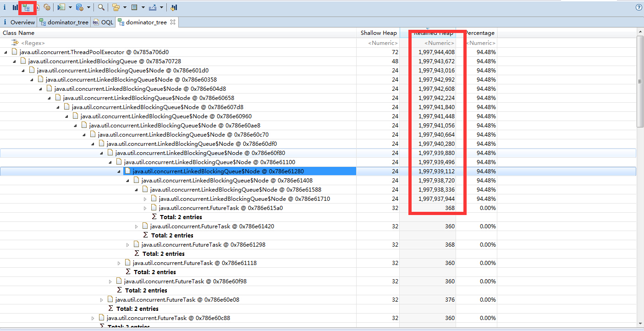Collapse the Node @ 0x786e60c70 row
This screenshot has height=331, width=644.
coord(84,135)
